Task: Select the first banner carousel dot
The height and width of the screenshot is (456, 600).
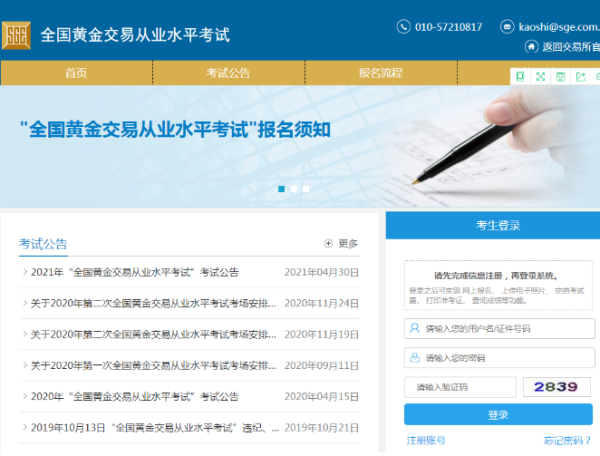Action: tap(282, 188)
